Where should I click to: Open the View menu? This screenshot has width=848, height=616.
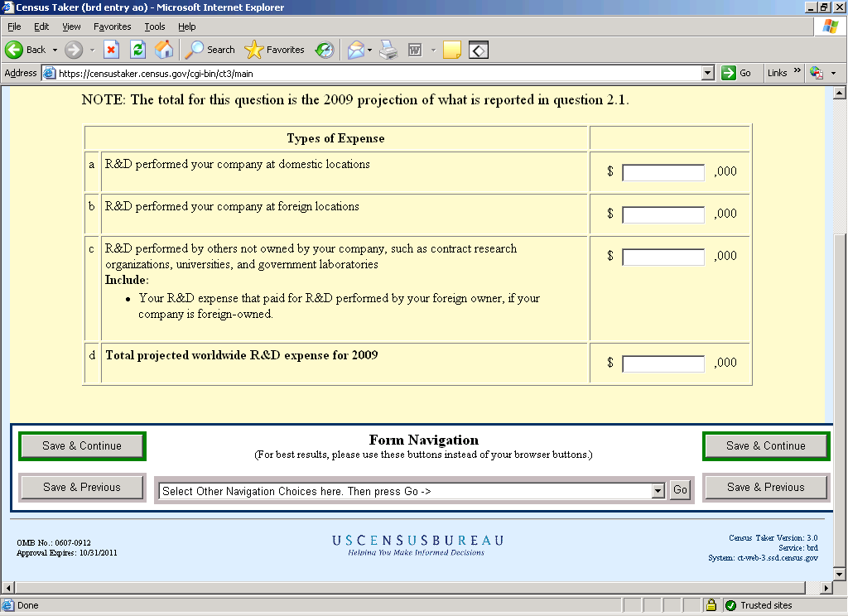[x=70, y=26]
